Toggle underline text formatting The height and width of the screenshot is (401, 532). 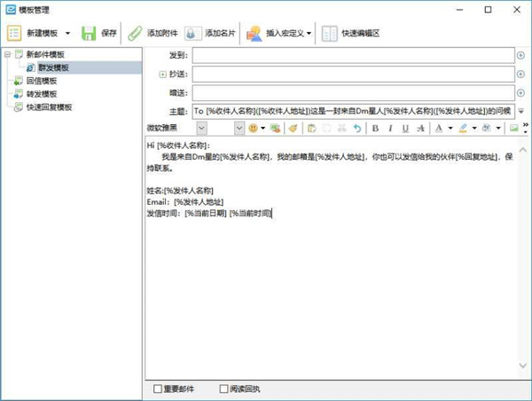pos(406,129)
